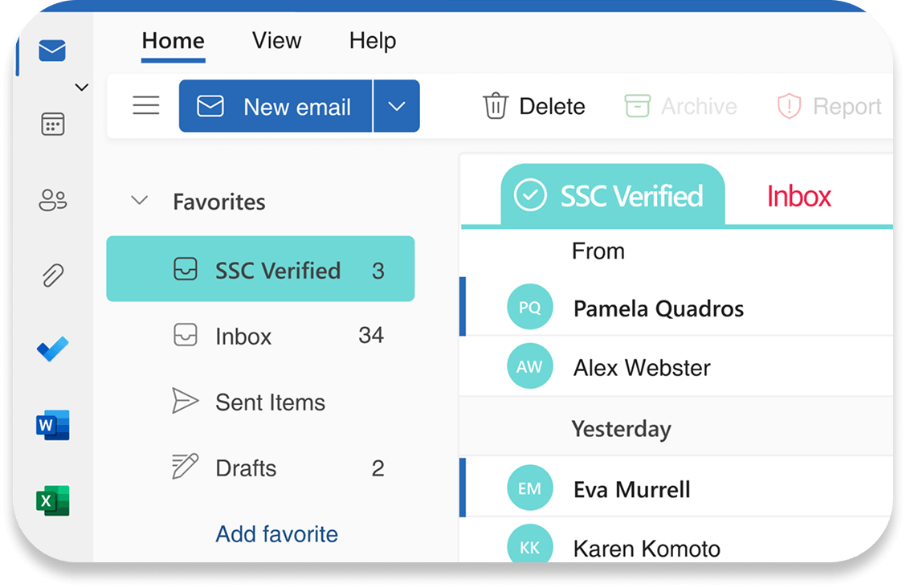
Task: Click the Delete trash icon in the toolbar
Action: [496, 105]
